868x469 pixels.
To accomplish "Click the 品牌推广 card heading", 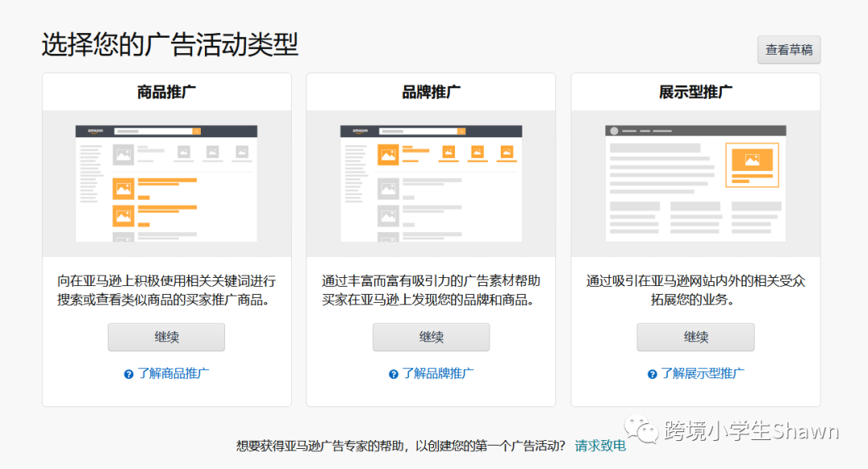I will [431, 92].
